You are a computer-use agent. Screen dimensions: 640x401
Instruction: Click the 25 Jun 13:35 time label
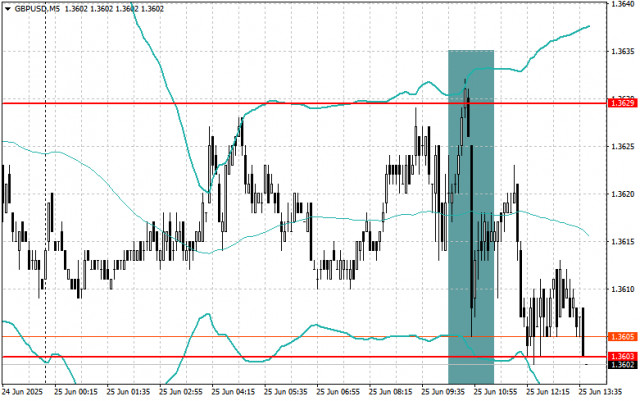pos(600,392)
